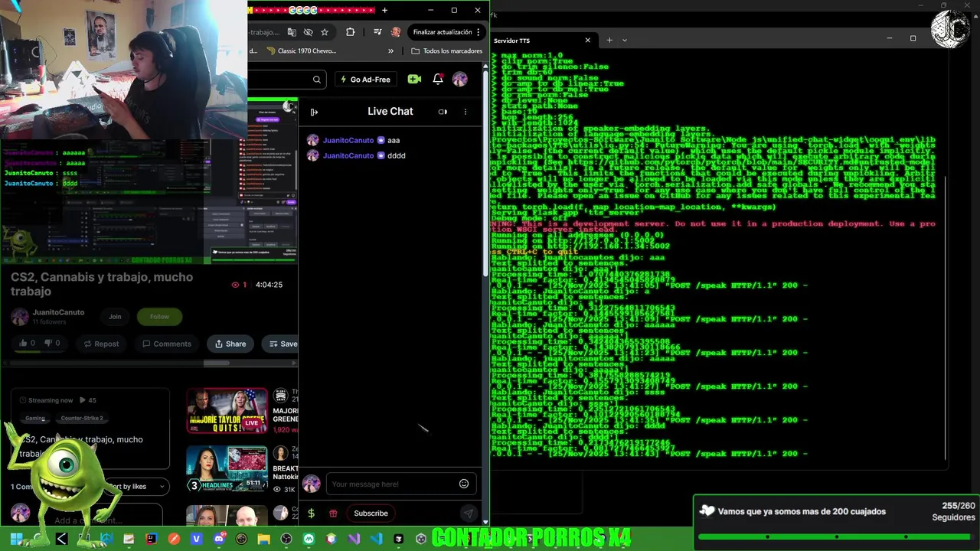
Task: Click the translate page icon in address bar
Action: point(292,32)
